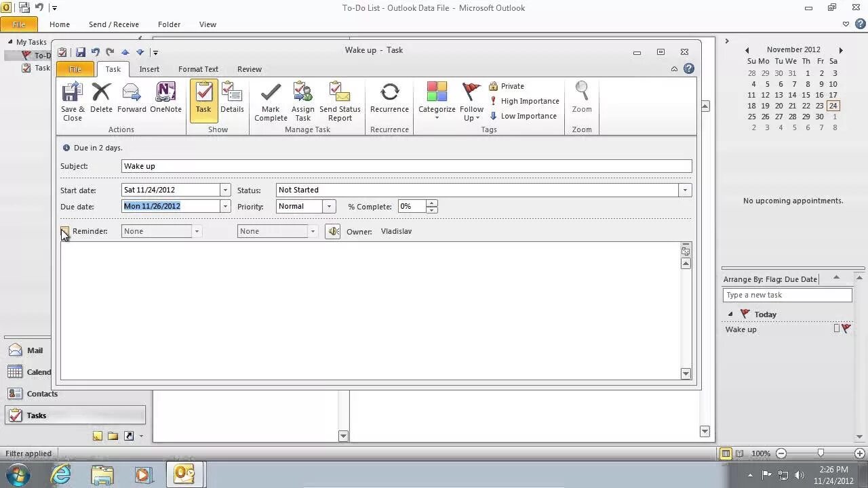The height and width of the screenshot is (488, 868).
Task: Open the task window File tab
Action: point(75,69)
